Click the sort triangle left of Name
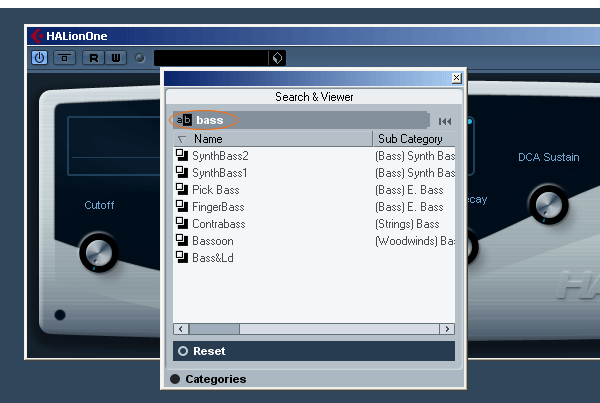The height and width of the screenshot is (403, 600). coord(182,139)
